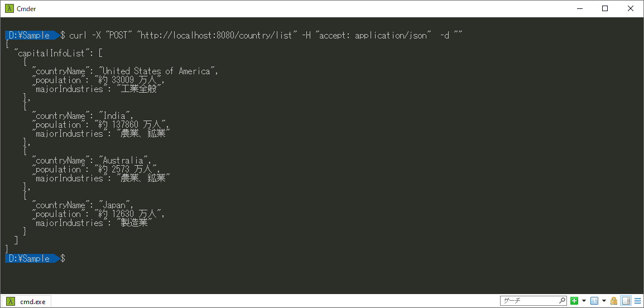The image size is (644, 308).
Task: Minimize the Cmder window
Action: click(x=579, y=8)
